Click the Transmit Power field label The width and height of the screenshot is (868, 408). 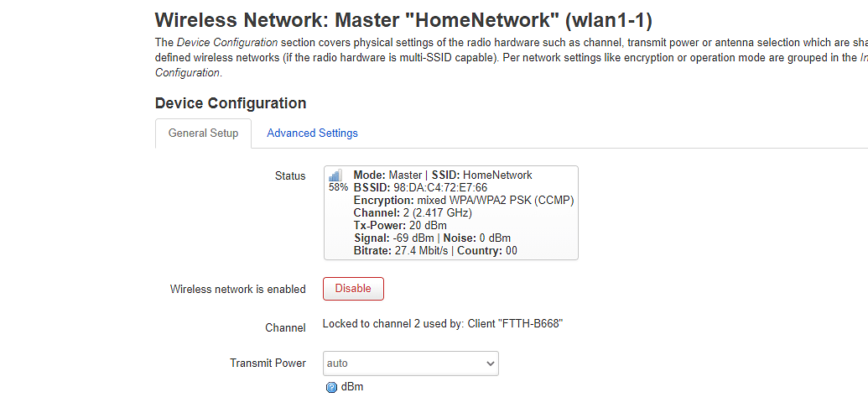click(x=268, y=364)
